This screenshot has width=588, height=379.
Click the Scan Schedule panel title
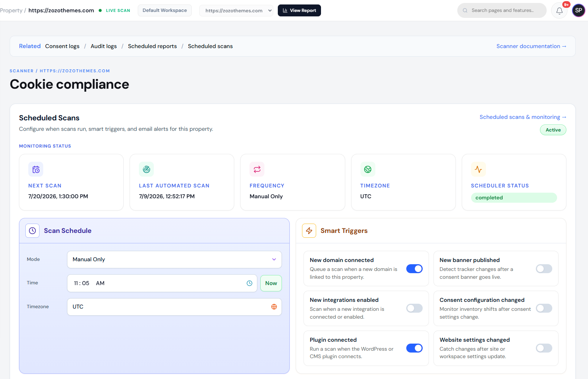coord(68,231)
